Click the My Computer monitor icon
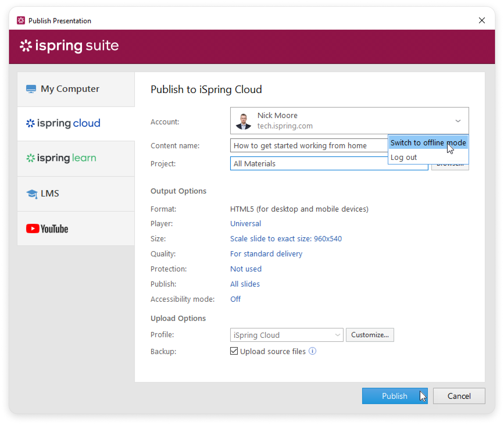 click(31, 89)
